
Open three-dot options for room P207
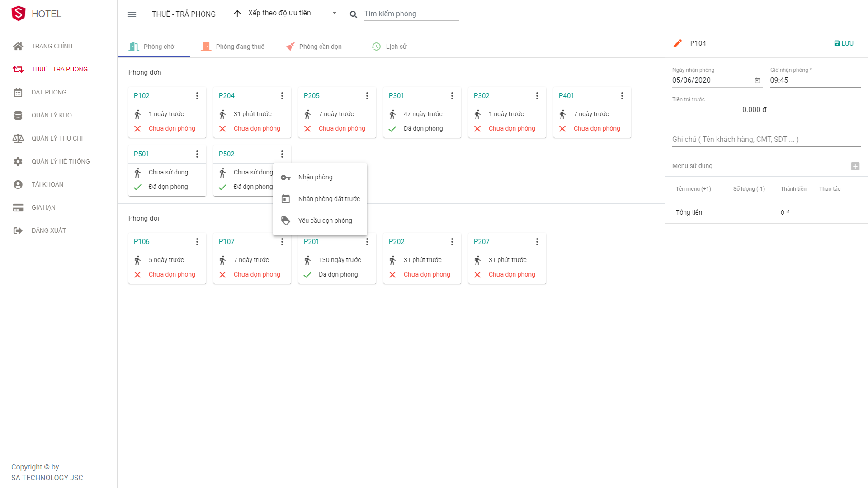(x=537, y=242)
